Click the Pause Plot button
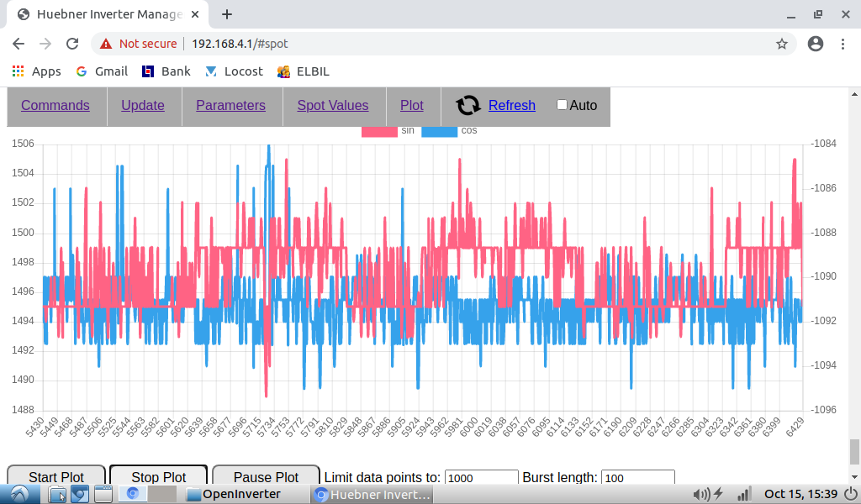 [x=266, y=476]
